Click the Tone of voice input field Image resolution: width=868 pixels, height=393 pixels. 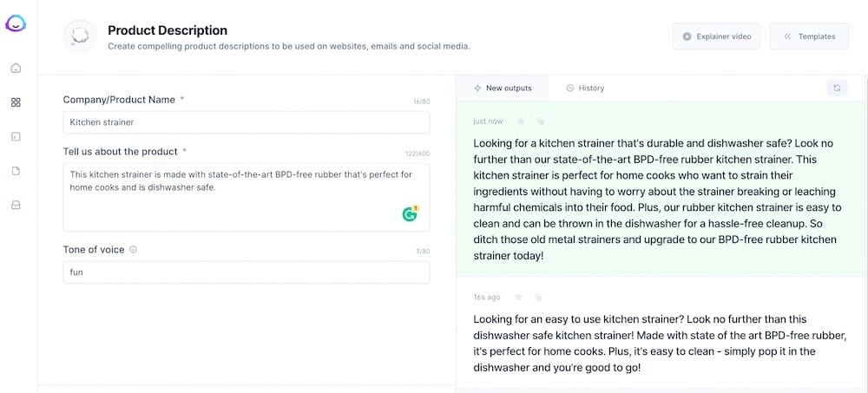pos(247,272)
